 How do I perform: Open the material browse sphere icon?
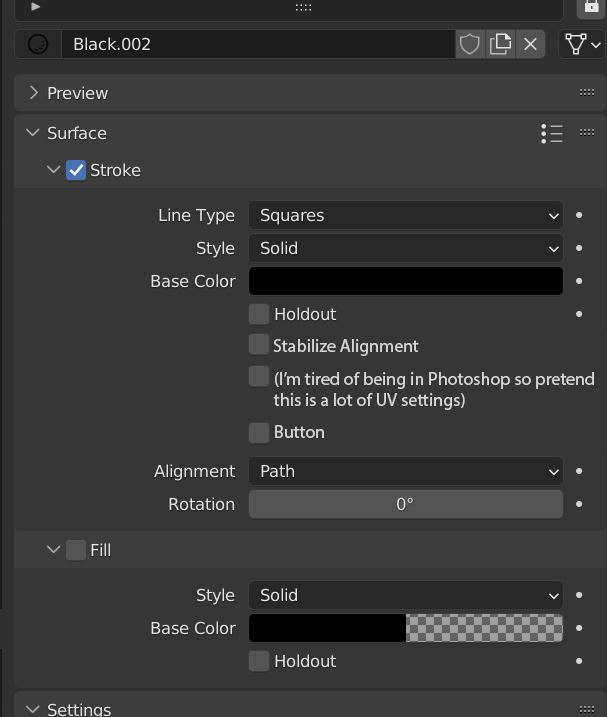point(38,44)
